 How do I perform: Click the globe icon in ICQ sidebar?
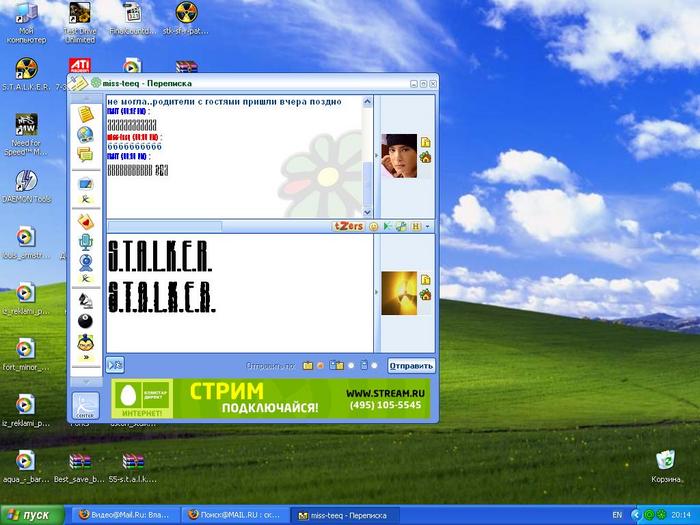click(85, 134)
